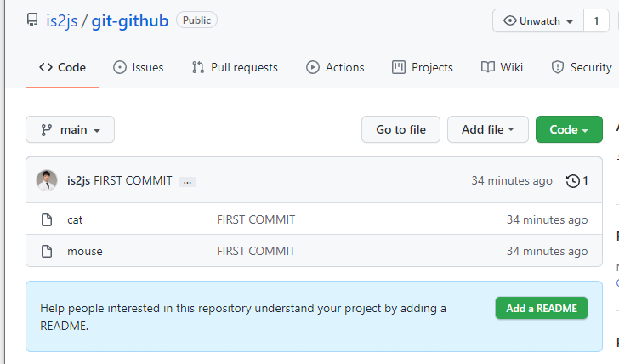Viewport: 619px width, 364px height.
Task: Click the mouse file icon
Action: [x=47, y=251]
